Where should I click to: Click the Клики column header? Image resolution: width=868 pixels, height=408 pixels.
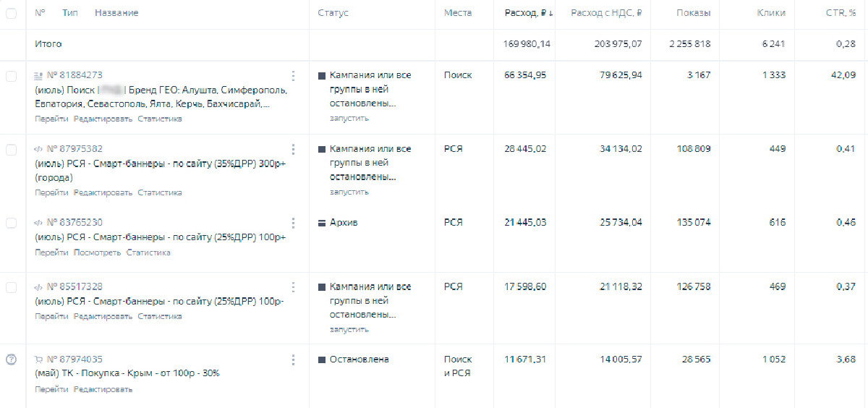click(x=771, y=13)
